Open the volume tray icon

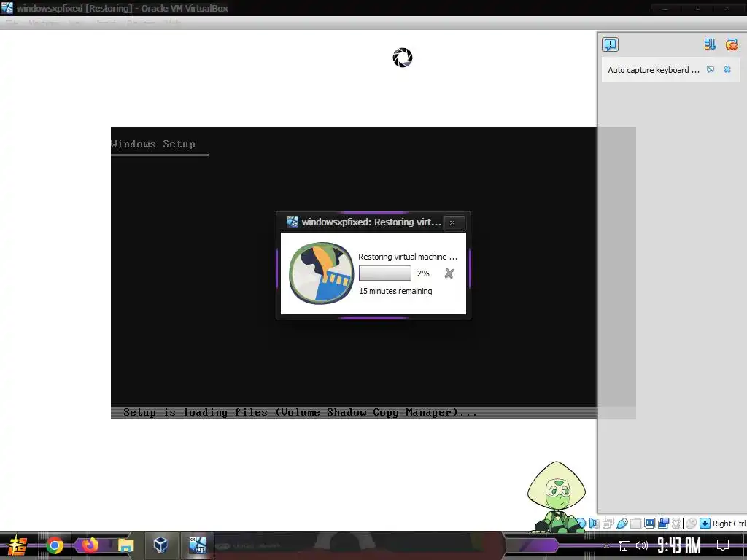click(642, 545)
